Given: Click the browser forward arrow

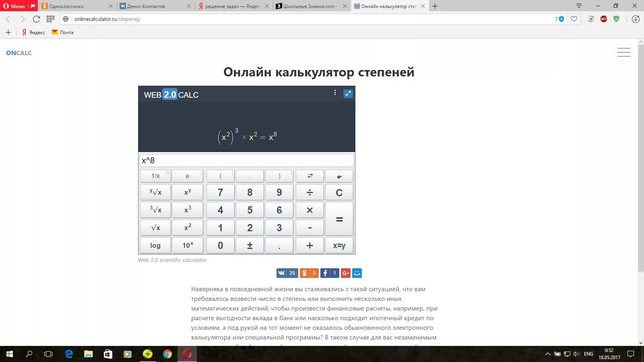Looking at the screenshot, I should (23, 19).
